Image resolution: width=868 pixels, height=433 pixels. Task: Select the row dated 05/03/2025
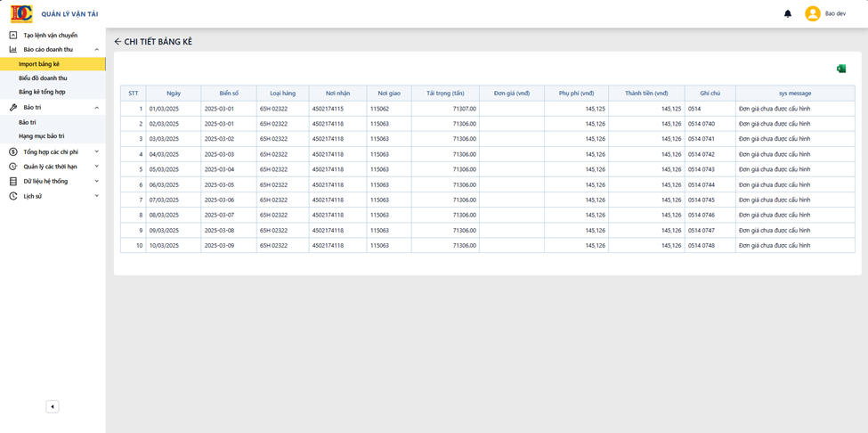pyautogui.click(x=488, y=169)
